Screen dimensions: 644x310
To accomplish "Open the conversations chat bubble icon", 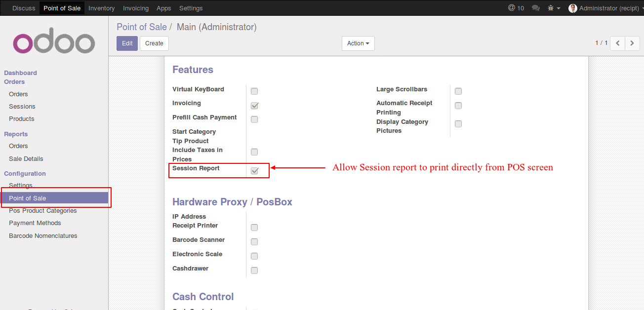I will click(x=535, y=8).
